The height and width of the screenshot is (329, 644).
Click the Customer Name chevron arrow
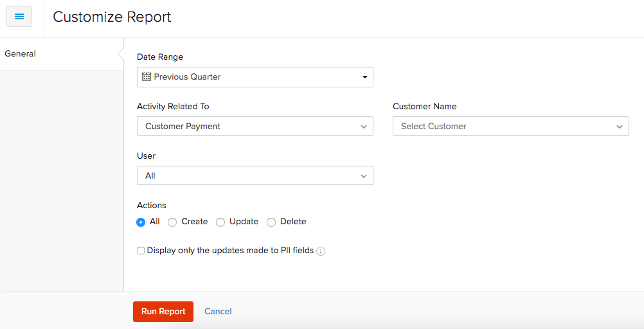pos(620,127)
